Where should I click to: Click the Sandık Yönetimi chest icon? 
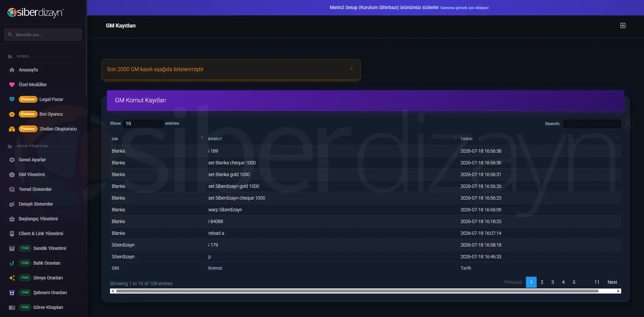12,248
